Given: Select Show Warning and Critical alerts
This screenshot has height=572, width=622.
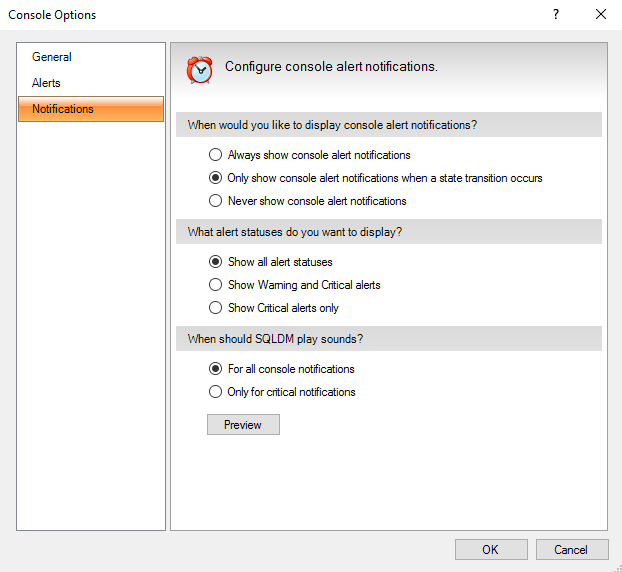Looking at the screenshot, I should [x=215, y=285].
